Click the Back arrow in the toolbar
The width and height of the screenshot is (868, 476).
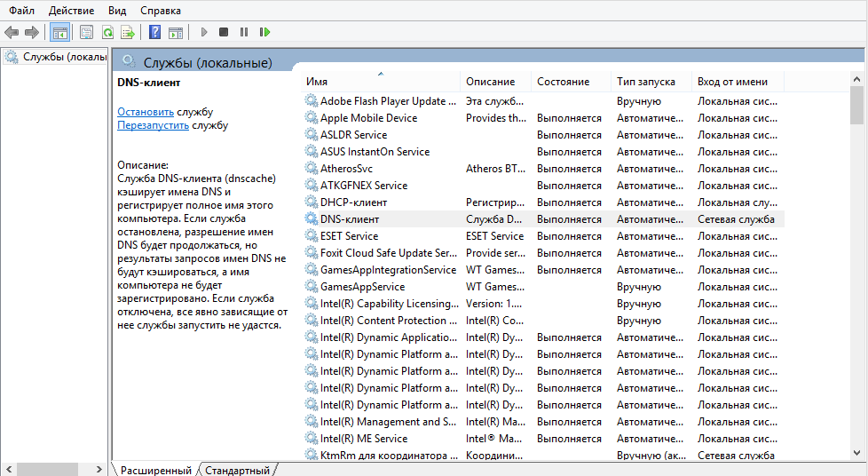pyautogui.click(x=12, y=32)
